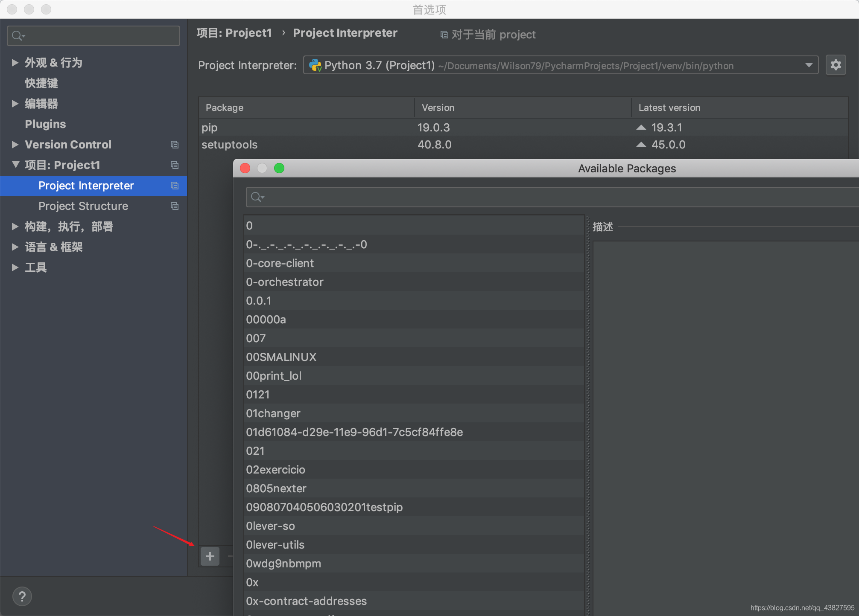Open the interpreter settings gear menu
Image resolution: width=859 pixels, height=616 pixels.
tap(836, 65)
